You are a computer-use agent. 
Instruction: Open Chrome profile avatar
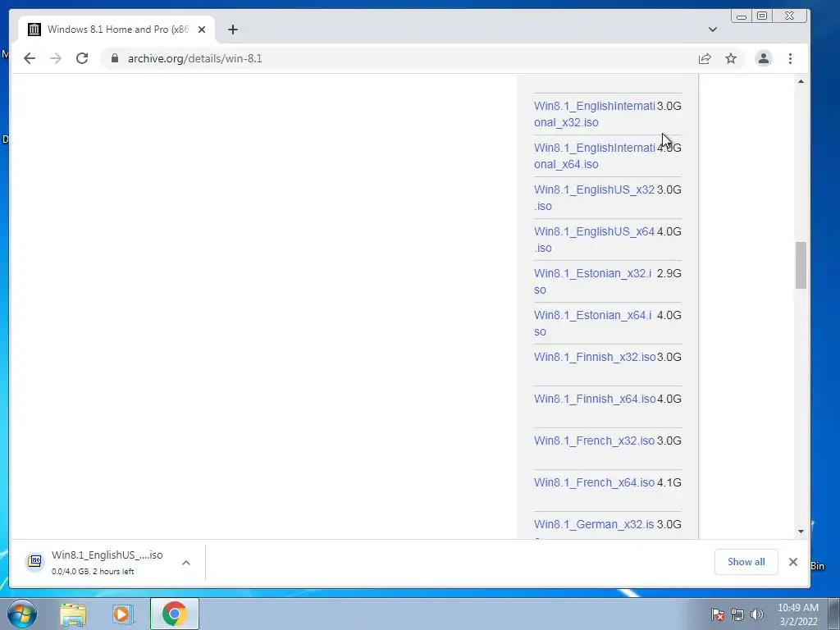click(x=764, y=58)
